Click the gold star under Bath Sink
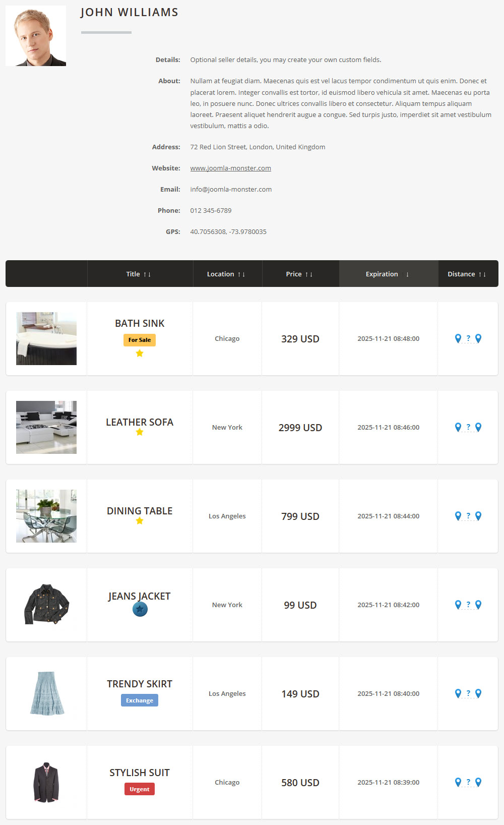This screenshot has height=825, width=504. (140, 353)
